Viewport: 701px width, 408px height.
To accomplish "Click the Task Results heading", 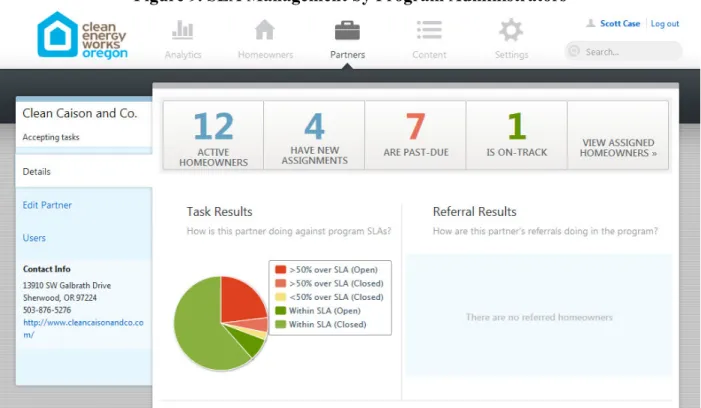I will 220,211.
